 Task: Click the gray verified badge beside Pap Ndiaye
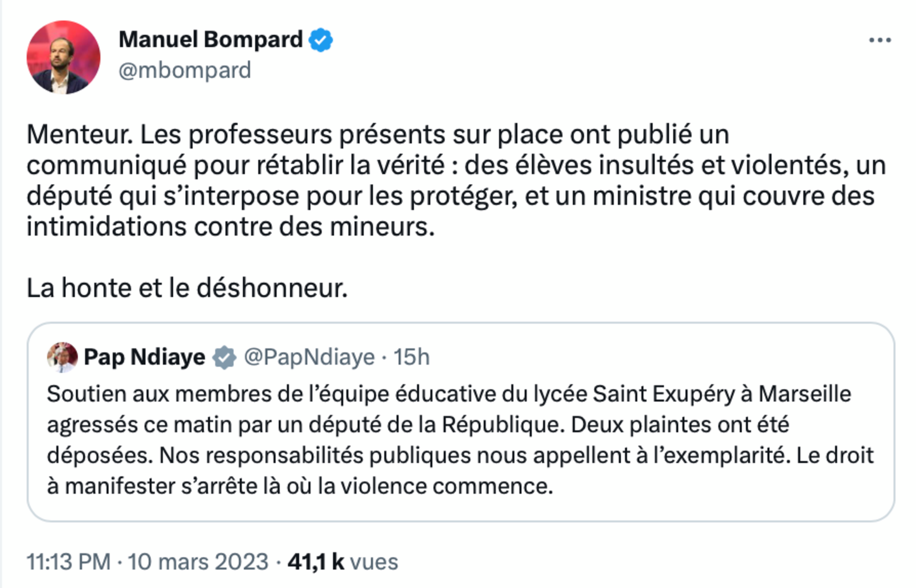pyautogui.click(x=224, y=357)
